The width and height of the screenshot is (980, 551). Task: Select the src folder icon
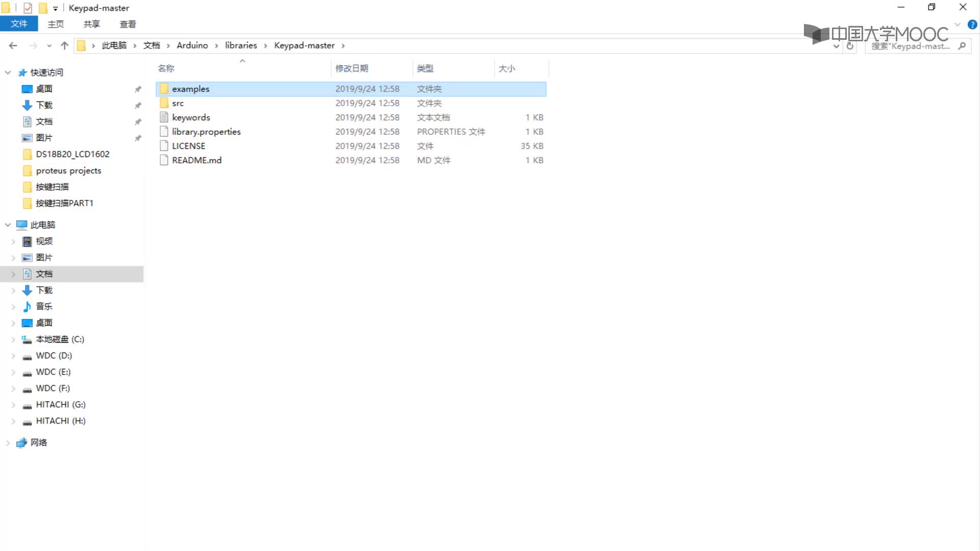coord(164,103)
